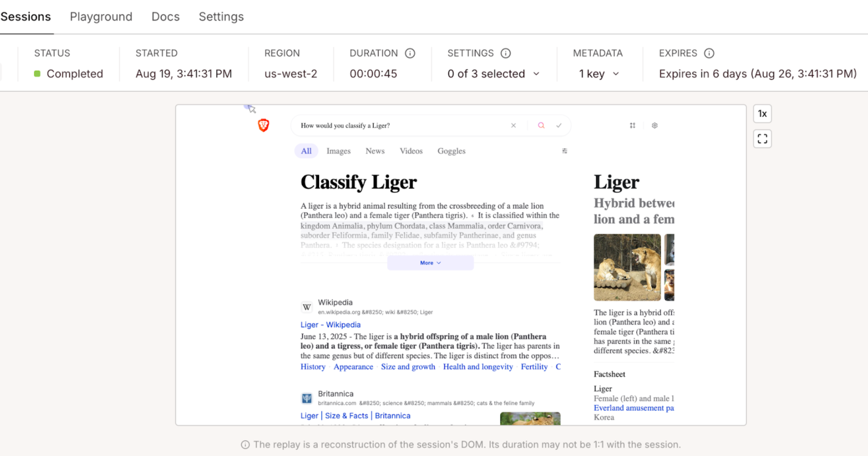Switch to News results tab

pos(375,151)
